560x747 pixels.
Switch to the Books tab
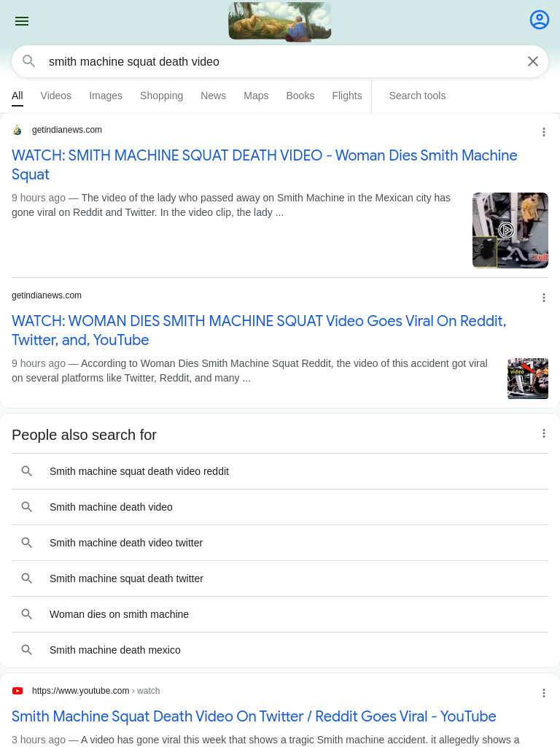300,96
